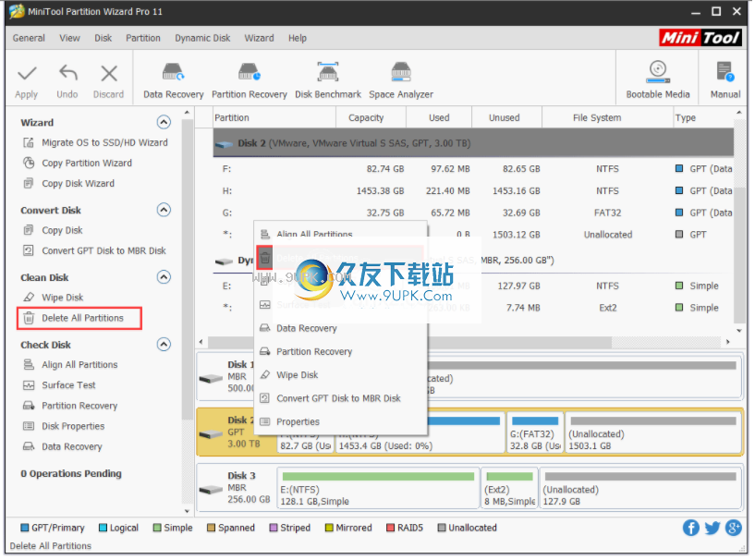The height and width of the screenshot is (560, 755).
Task: Click Delete All Partitions in sidebar
Action: [82, 318]
